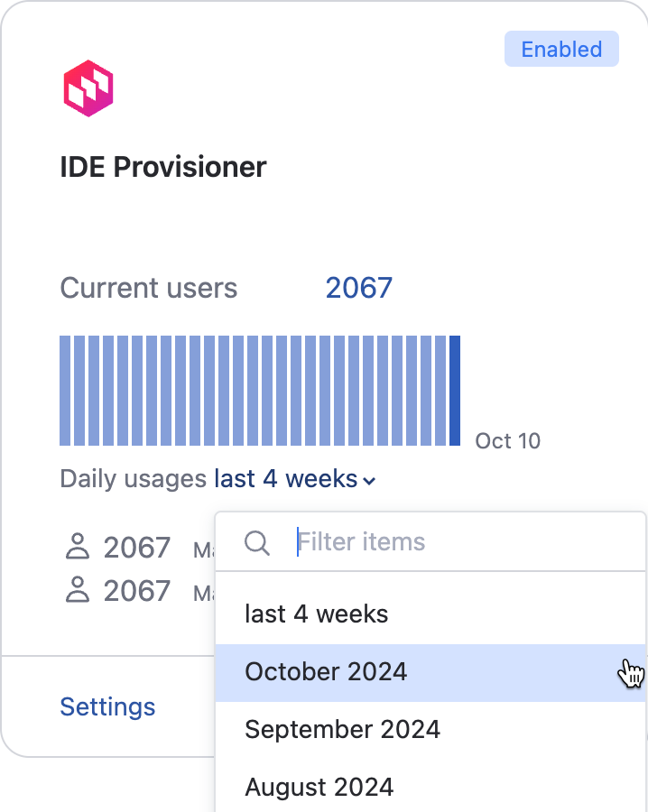Click the "Current users" heading
Image resolution: width=648 pixels, height=812 pixels.
148,288
